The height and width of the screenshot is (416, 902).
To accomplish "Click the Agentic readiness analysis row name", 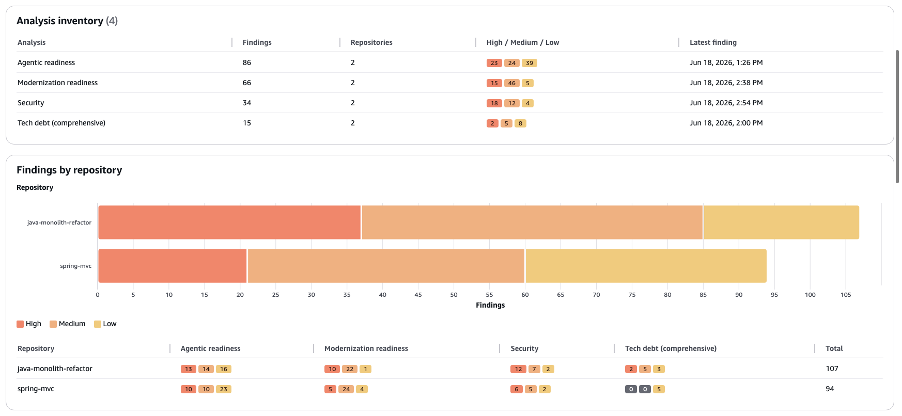I will click(x=46, y=63).
